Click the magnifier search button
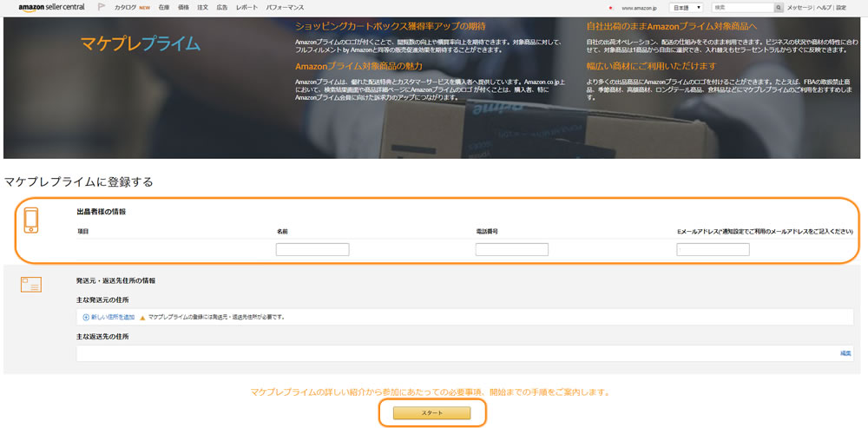This screenshot has width=868, height=428. 779,8
